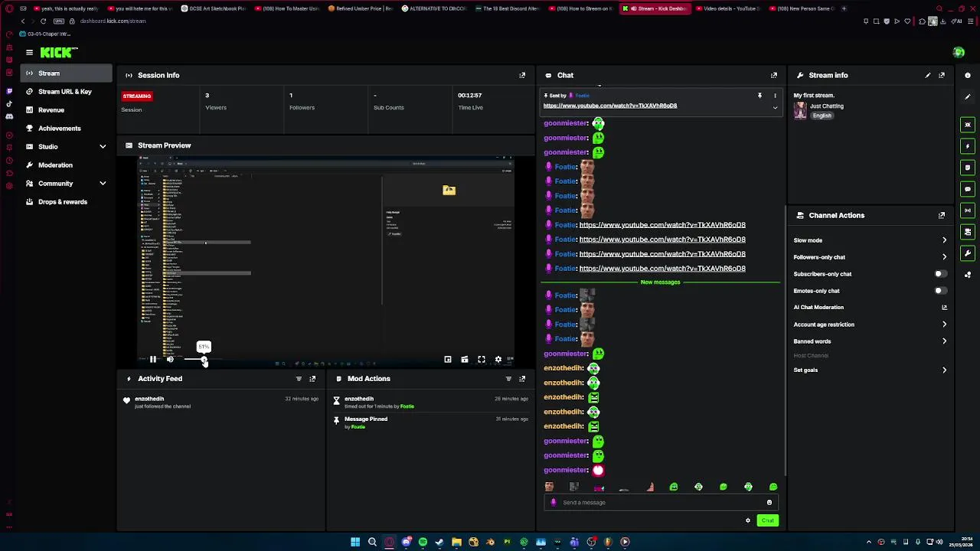Filter the Mod Actions list
The width and height of the screenshot is (980, 551).
(x=508, y=379)
